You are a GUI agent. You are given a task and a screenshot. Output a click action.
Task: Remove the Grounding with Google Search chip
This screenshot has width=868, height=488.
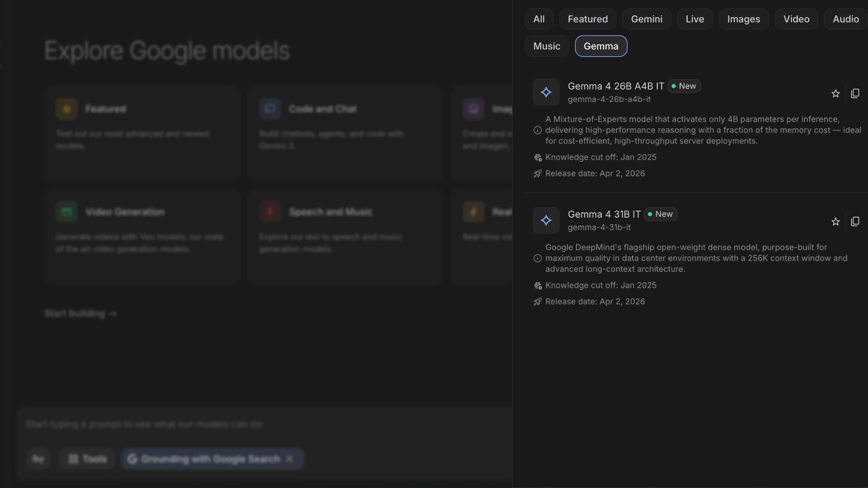[x=289, y=459]
